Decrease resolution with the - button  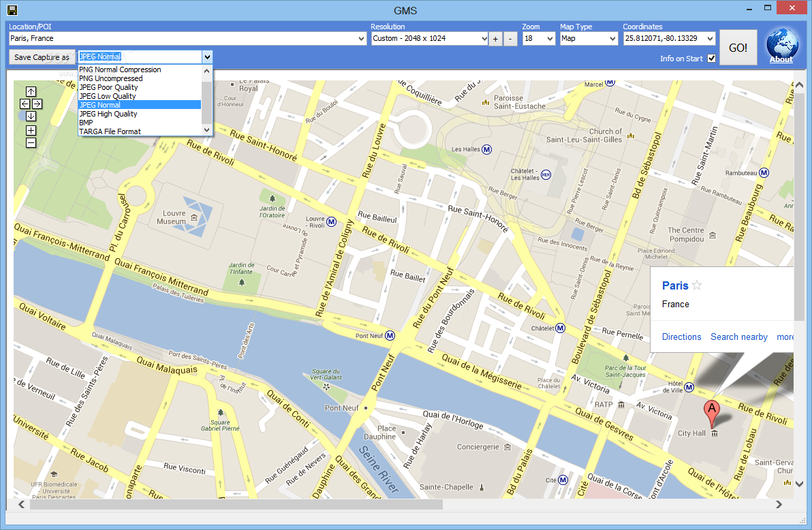(x=511, y=39)
